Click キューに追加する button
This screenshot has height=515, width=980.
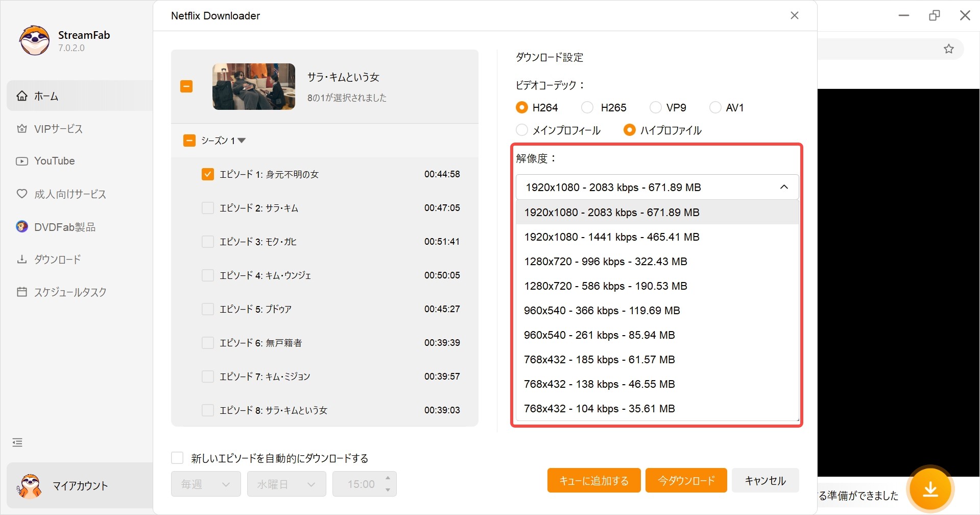pos(594,480)
